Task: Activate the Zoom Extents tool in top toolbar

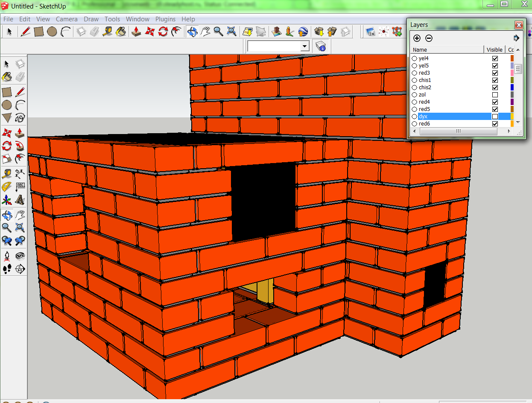Action: click(232, 32)
